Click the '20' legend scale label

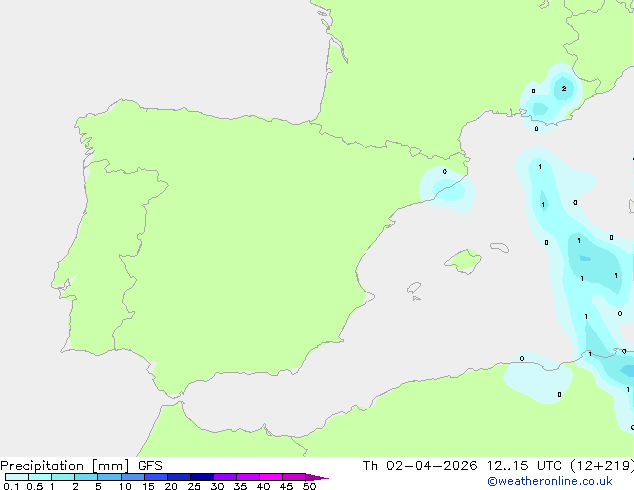171,486
